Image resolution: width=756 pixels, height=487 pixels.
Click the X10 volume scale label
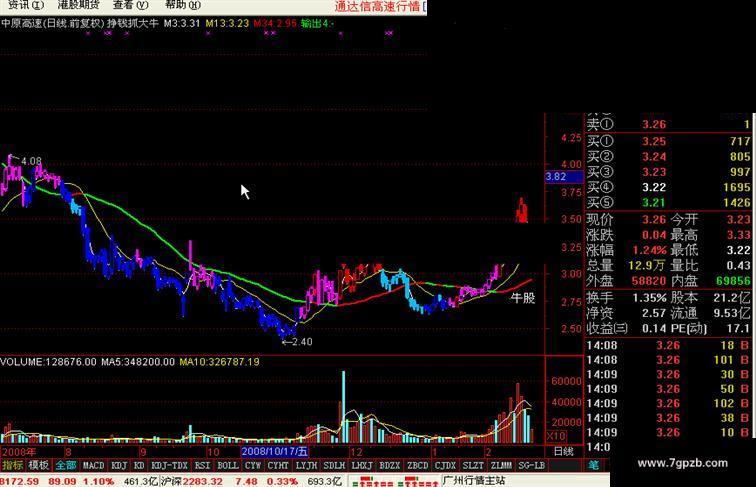556,436
